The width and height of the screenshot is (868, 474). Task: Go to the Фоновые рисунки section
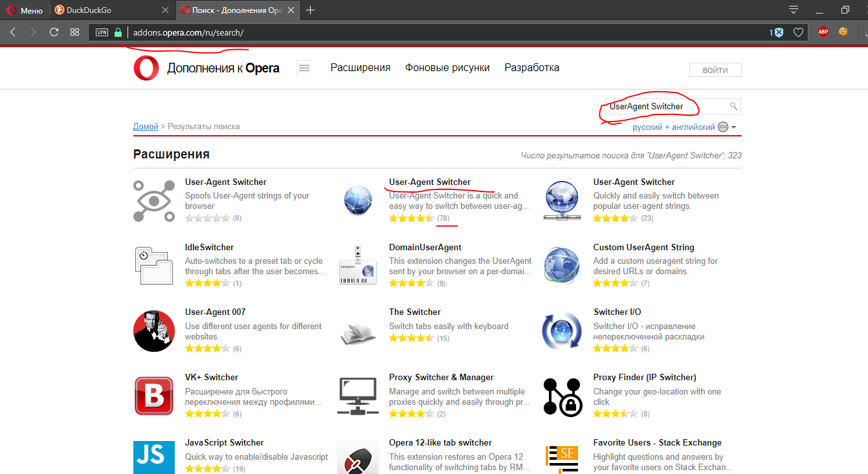[447, 68]
